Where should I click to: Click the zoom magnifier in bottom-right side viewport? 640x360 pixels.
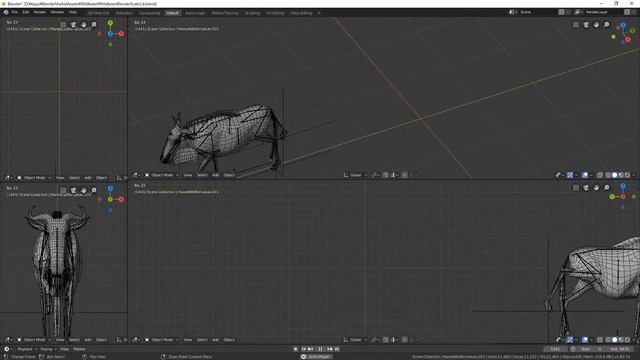point(607,188)
